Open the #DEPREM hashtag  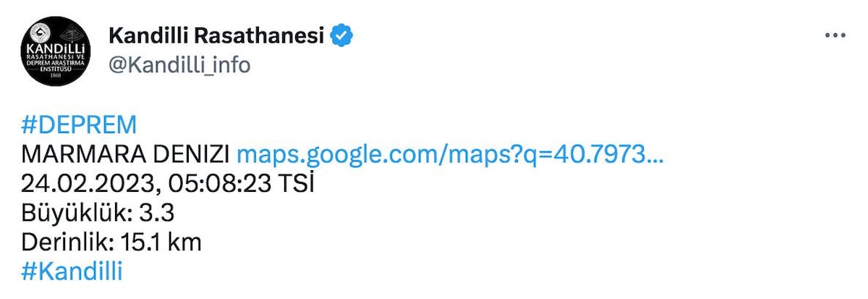[79, 125]
